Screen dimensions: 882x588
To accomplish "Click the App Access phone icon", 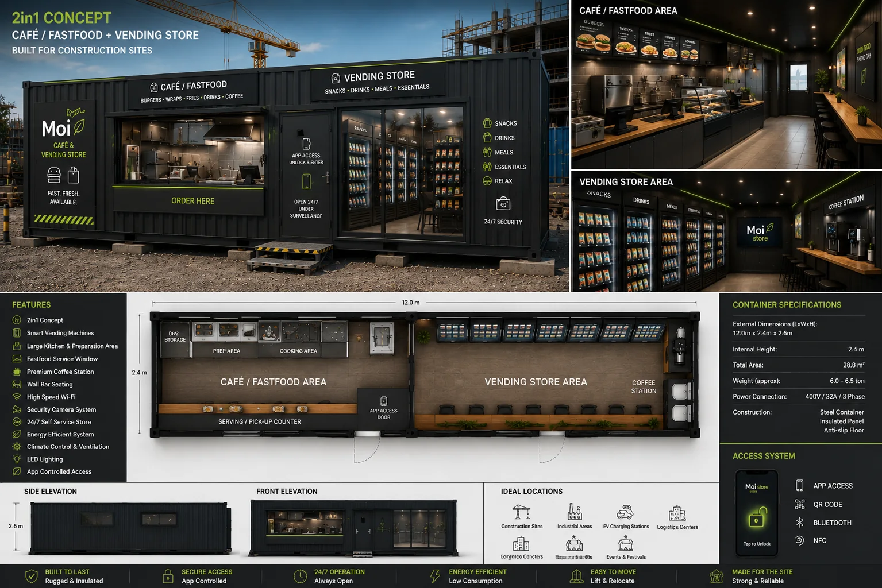I will click(799, 485).
